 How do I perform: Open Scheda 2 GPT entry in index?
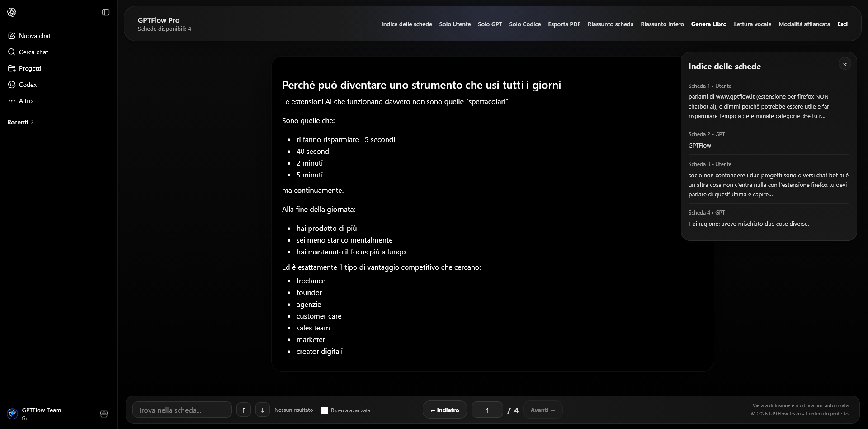point(769,140)
